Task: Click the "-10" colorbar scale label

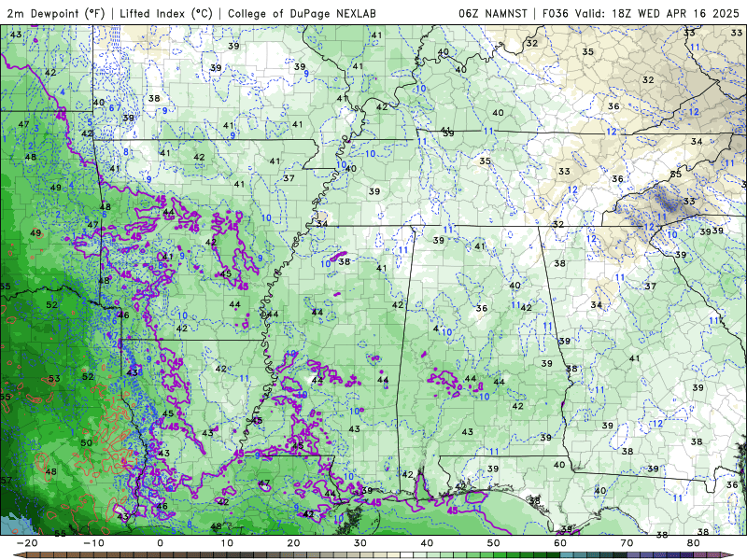Action: (x=94, y=543)
